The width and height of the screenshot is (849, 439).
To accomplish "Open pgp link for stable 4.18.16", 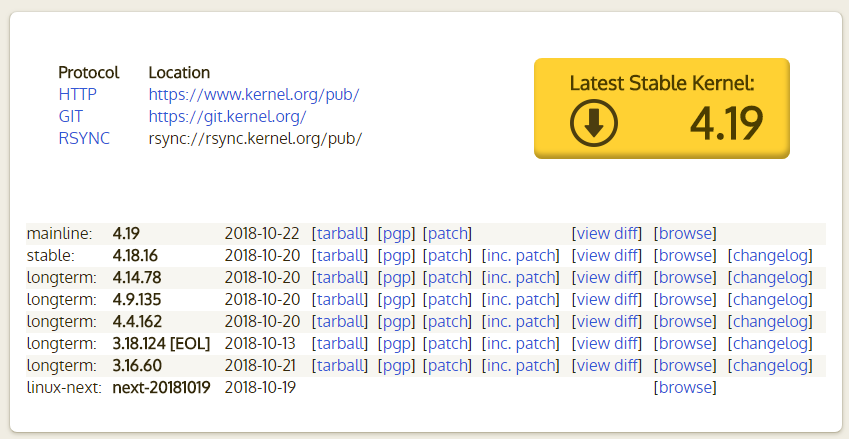I will click(x=396, y=255).
